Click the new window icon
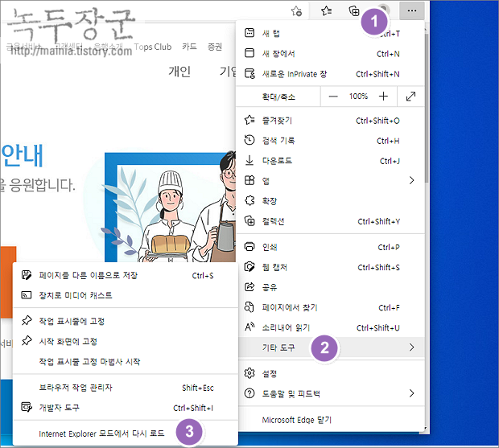The width and height of the screenshot is (499, 448). (249, 53)
